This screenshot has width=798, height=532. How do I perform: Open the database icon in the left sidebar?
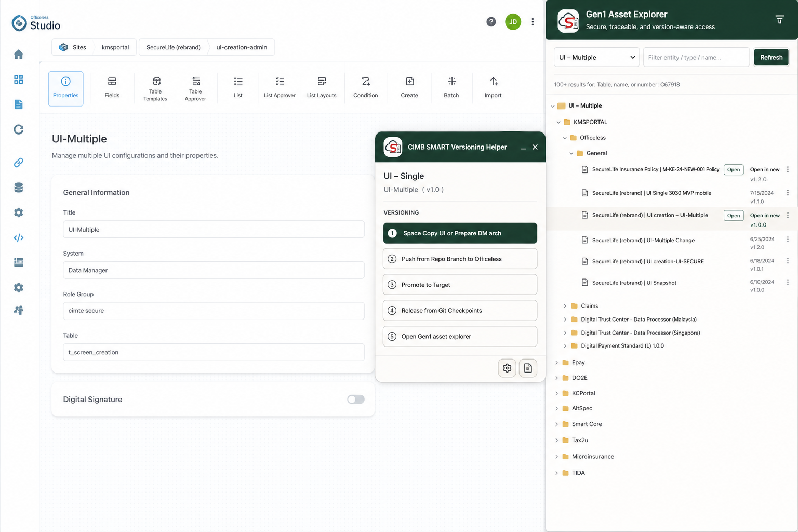[19, 188]
